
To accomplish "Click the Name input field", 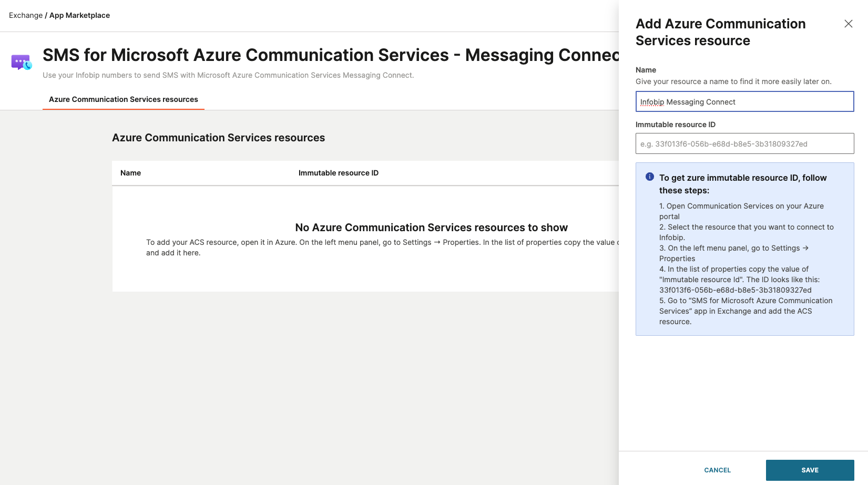I will click(x=744, y=101).
